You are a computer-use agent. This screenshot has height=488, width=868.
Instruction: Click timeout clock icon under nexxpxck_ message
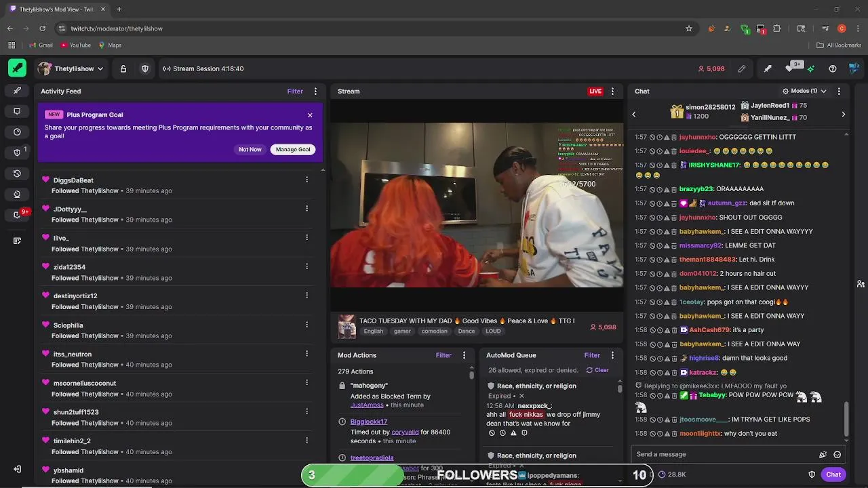click(502, 433)
